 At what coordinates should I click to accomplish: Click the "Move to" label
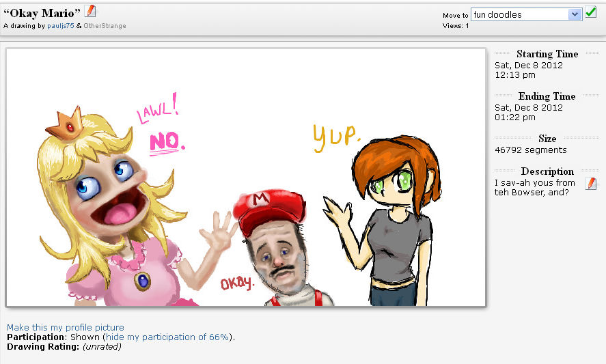pos(455,16)
